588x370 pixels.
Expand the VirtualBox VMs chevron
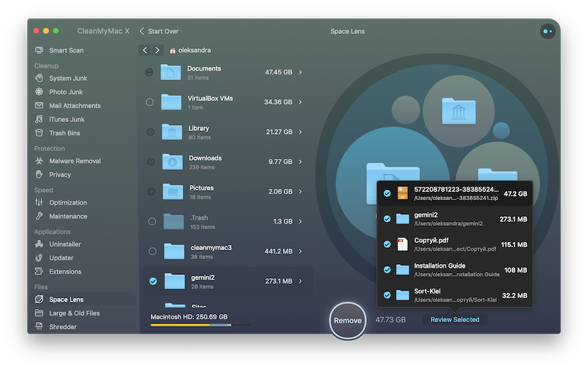[301, 102]
